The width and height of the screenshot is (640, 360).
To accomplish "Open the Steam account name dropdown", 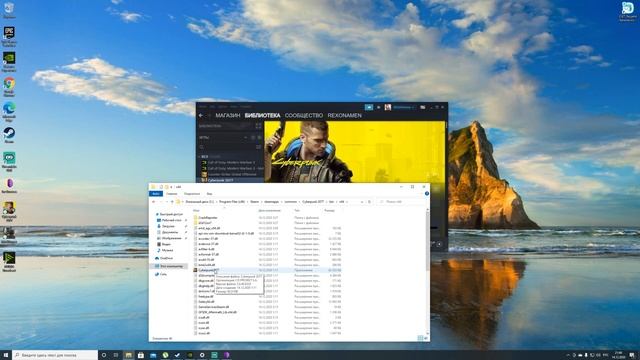I will [x=403, y=107].
